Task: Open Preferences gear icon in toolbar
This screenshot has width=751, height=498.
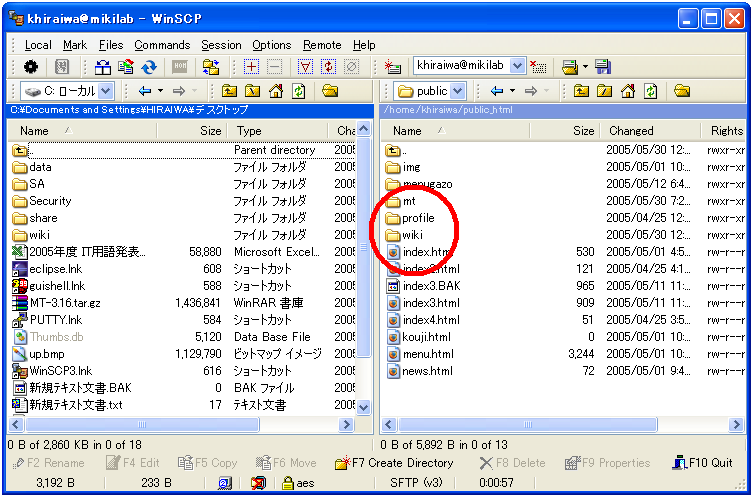Action: tap(31, 67)
